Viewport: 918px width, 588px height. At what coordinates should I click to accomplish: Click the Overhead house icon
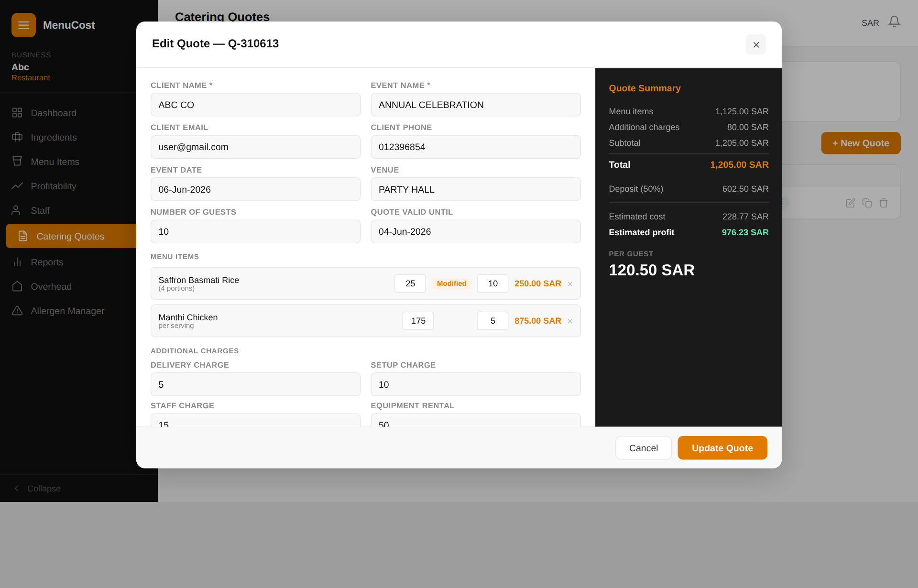pos(17,286)
